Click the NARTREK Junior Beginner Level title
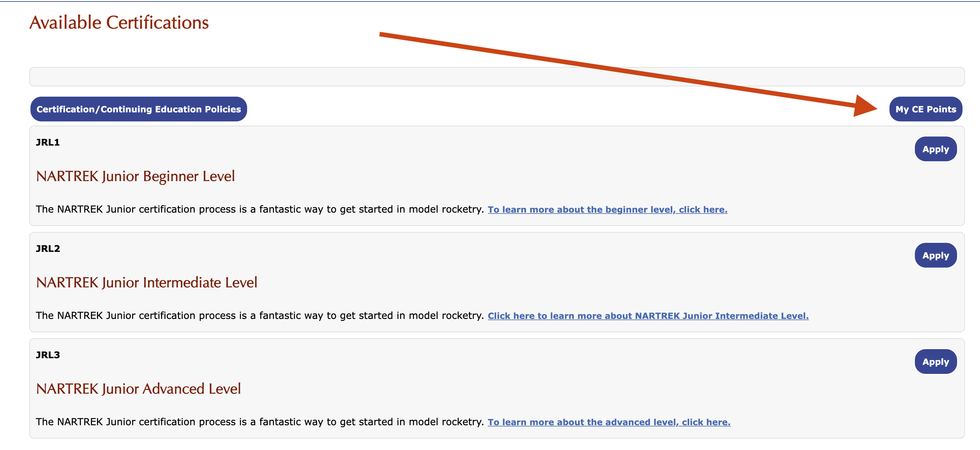 click(135, 176)
